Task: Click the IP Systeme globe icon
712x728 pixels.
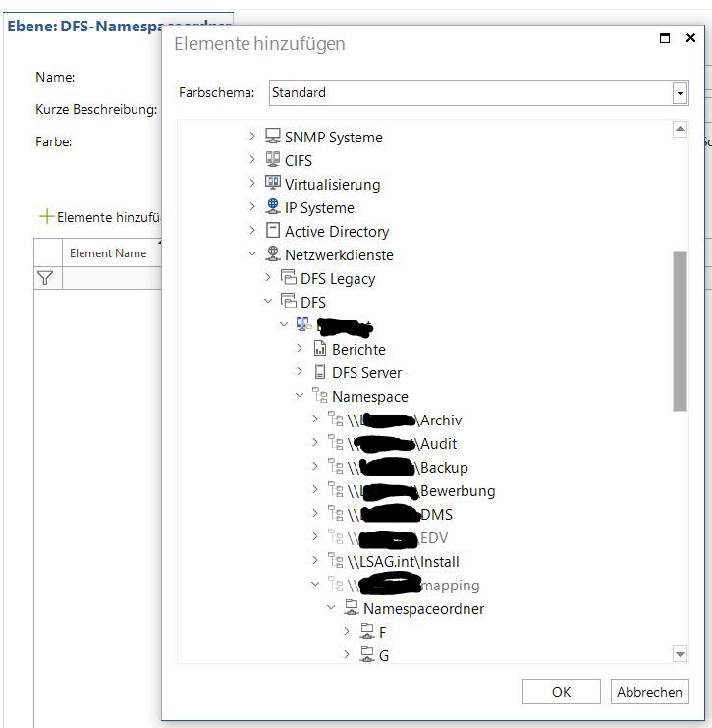Action: [273, 207]
